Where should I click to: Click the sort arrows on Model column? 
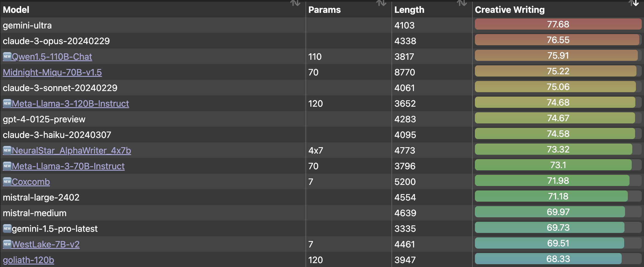click(x=295, y=3)
